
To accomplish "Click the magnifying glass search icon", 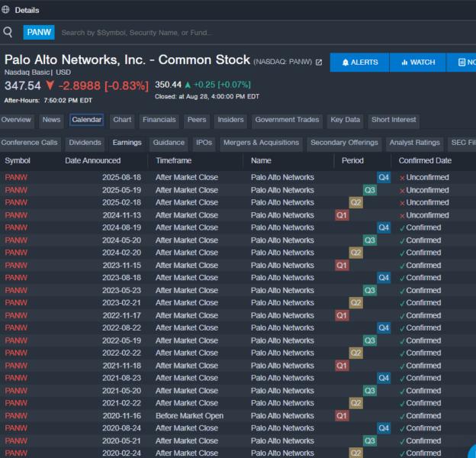I will click(8, 32).
